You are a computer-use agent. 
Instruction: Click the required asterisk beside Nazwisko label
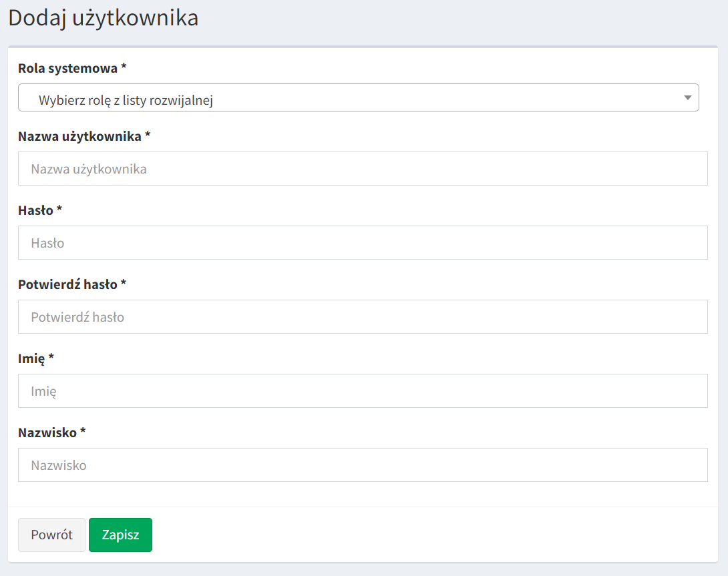click(x=83, y=432)
